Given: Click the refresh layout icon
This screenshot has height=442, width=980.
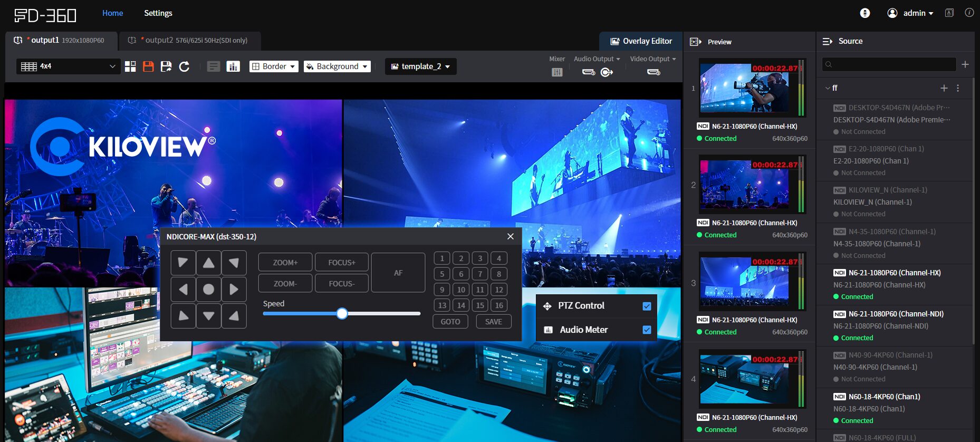Looking at the screenshot, I should click(x=184, y=66).
